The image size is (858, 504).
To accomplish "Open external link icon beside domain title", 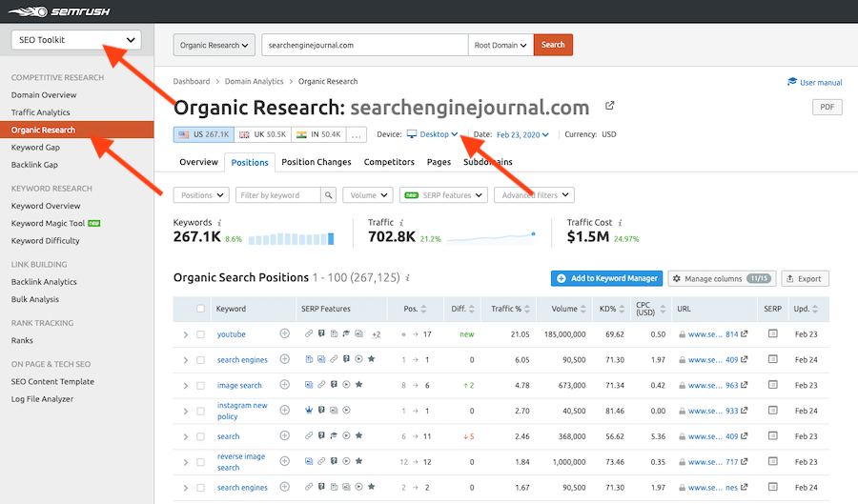I will tap(609, 106).
